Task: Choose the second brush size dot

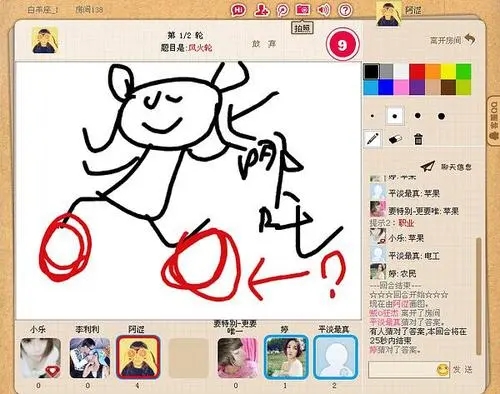Action: [x=395, y=116]
